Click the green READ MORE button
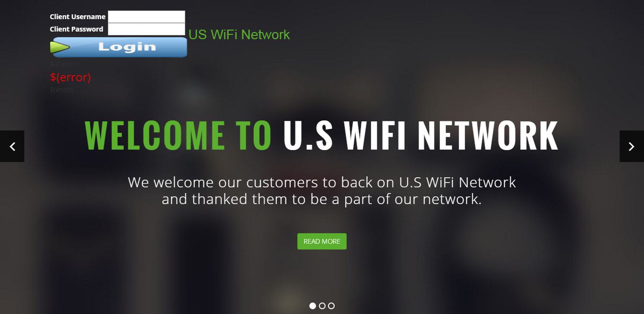644x314 pixels. (322, 241)
